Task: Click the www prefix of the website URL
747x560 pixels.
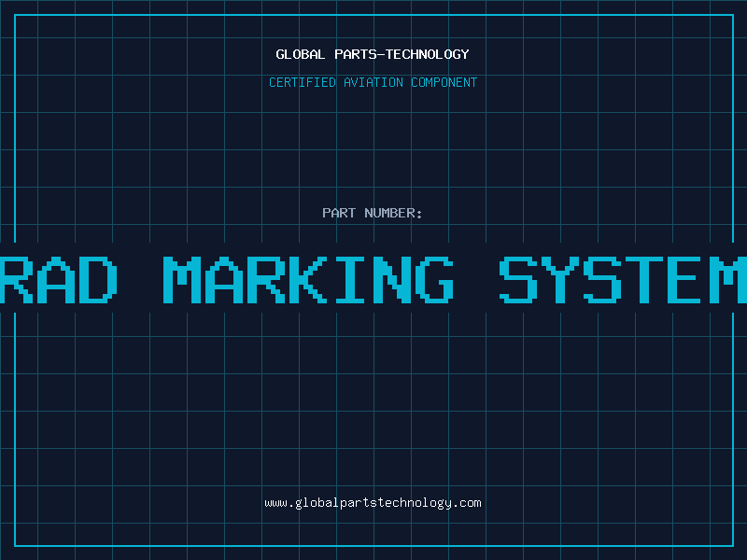Action: (x=275, y=503)
